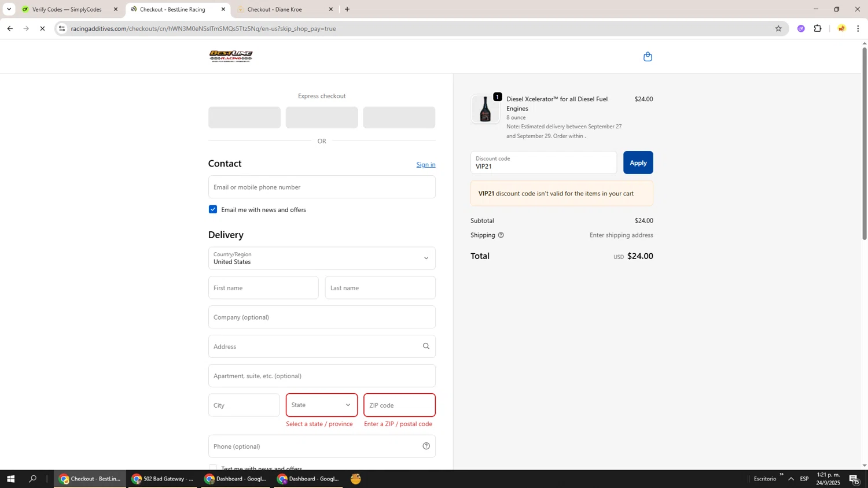This screenshot has width=868, height=488.
Task: Switch to Checkout Diane Kroe tab
Action: pos(275,9)
